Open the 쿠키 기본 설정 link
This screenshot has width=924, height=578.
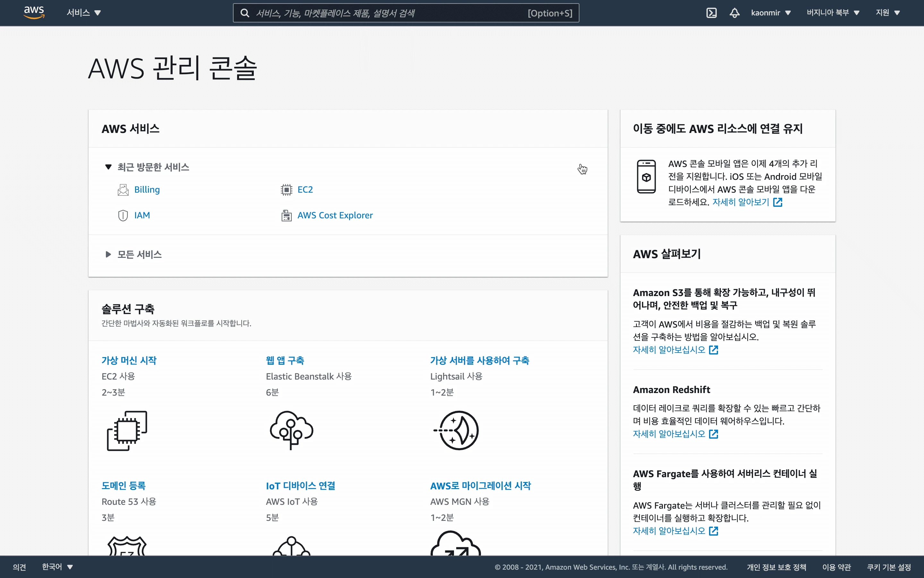tap(888, 567)
